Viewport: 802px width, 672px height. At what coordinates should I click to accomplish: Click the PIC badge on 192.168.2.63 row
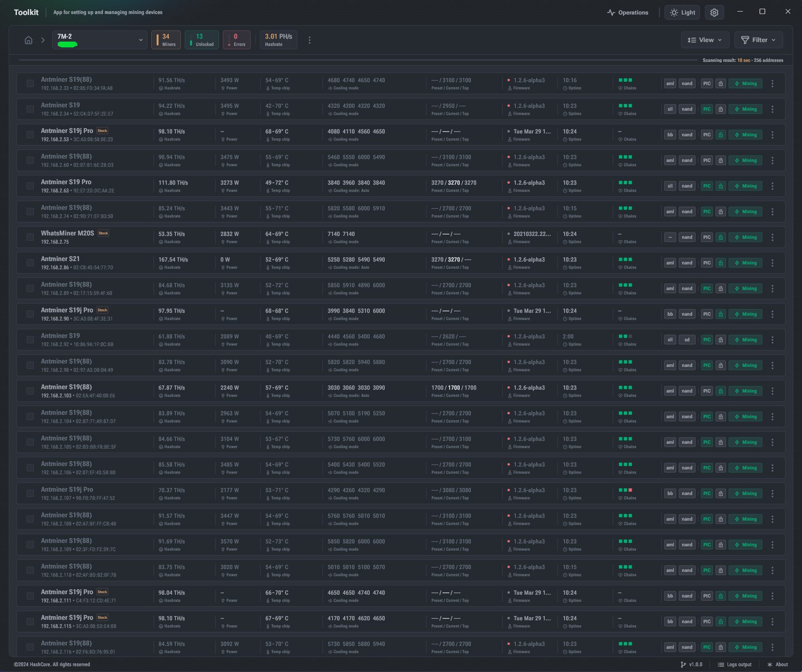pos(707,186)
